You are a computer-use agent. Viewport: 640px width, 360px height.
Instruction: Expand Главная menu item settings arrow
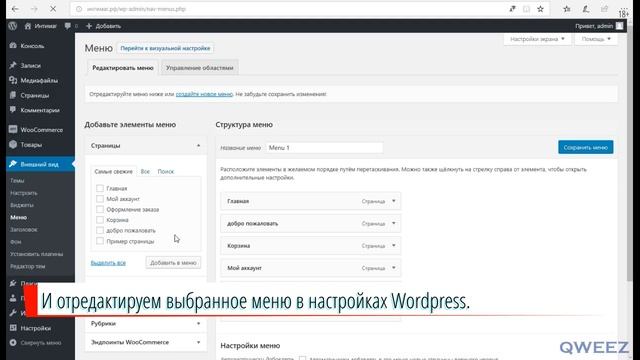[393, 201]
